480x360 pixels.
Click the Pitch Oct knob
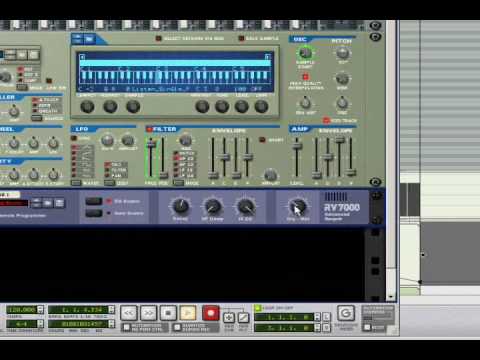(x=342, y=53)
